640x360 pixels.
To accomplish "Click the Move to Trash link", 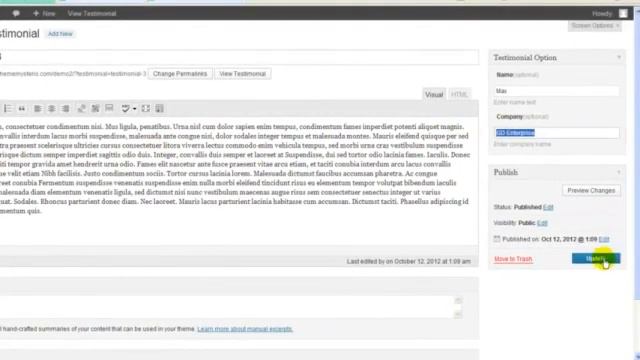I will click(x=513, y=259).
